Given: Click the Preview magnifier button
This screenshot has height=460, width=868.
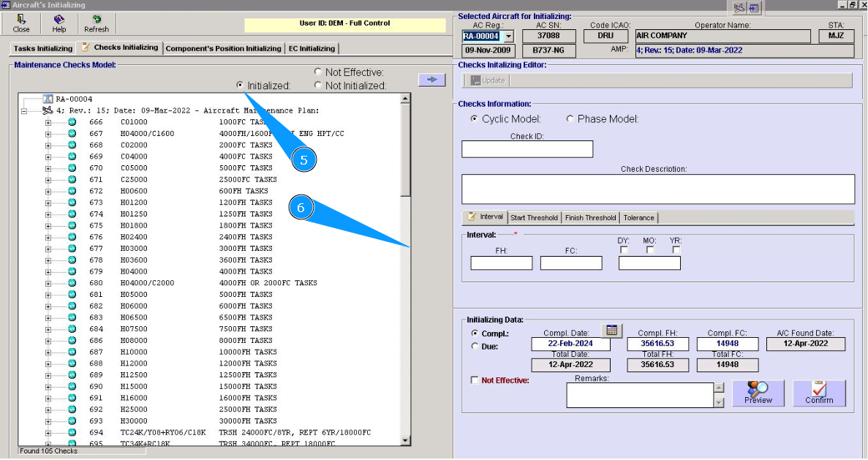Looking at the screenshot, I should pyautogui.click(x=758, y=393).
